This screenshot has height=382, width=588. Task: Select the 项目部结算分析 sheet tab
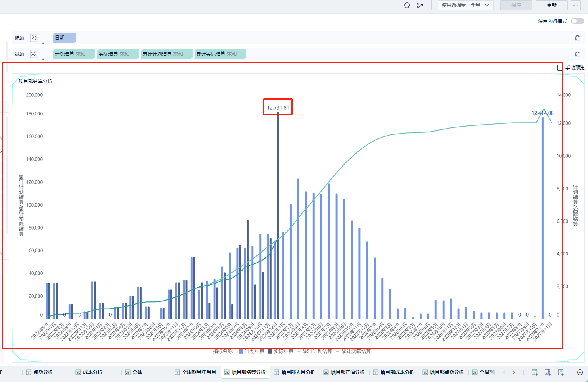click(245, 372)
